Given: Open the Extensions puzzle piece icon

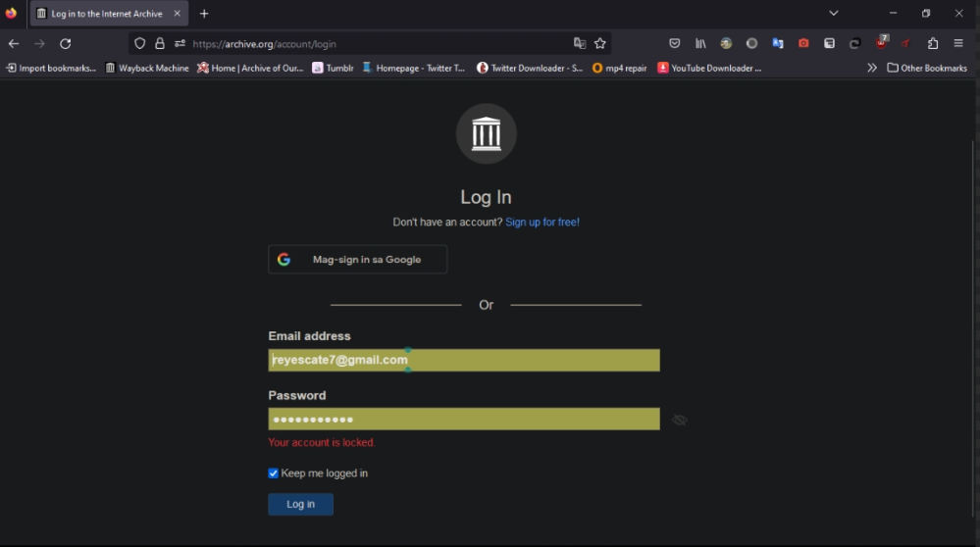Looking at the screenshot, I should 933,43.
